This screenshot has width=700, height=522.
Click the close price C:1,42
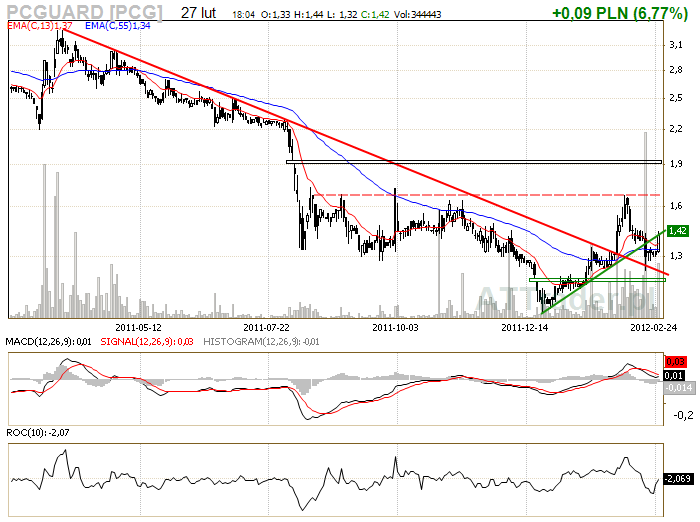[x=375, y=15]
